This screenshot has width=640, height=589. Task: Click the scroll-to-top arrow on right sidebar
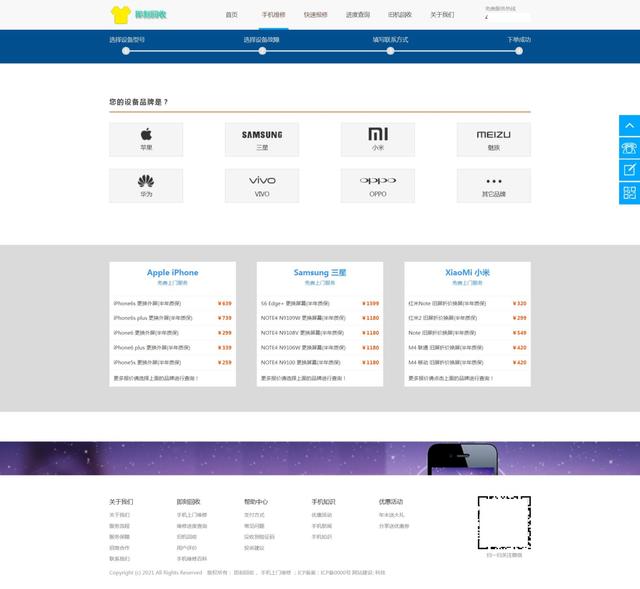629,125
